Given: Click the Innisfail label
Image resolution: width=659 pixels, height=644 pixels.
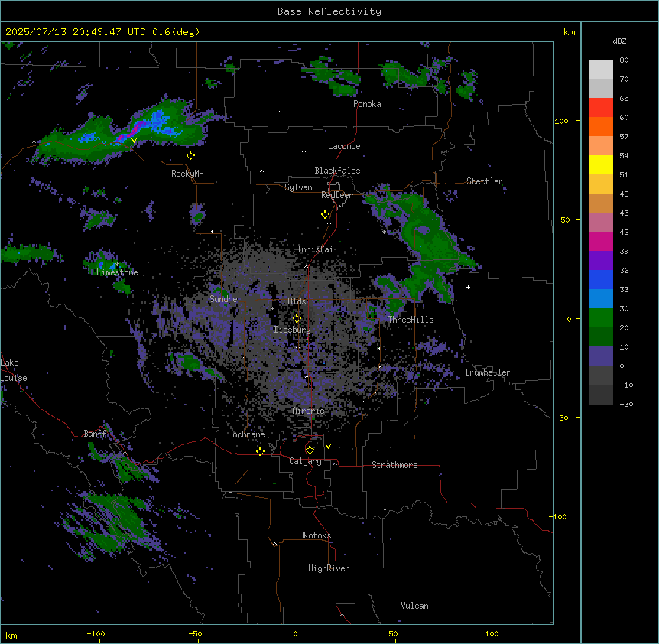Looking at the screenshot, I should [317, 249].
